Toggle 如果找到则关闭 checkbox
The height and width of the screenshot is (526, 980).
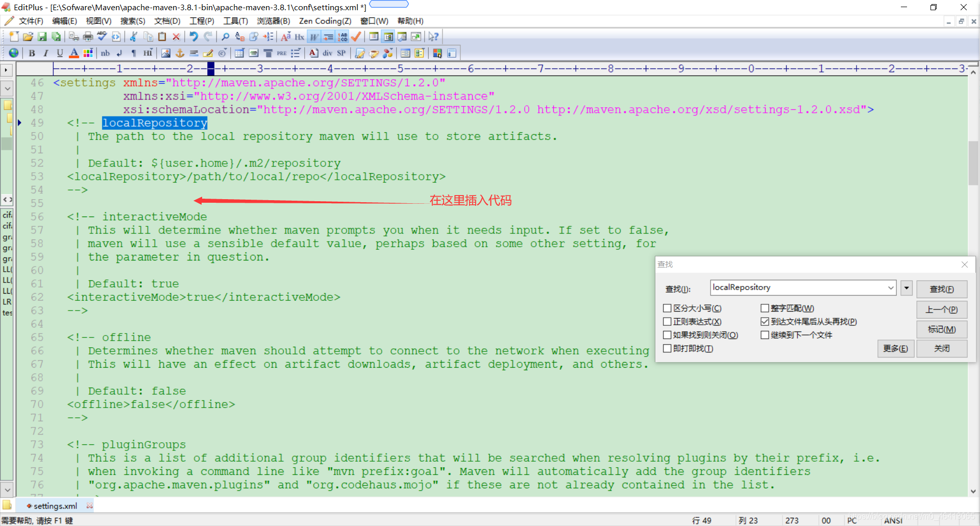tap(667, 335)
